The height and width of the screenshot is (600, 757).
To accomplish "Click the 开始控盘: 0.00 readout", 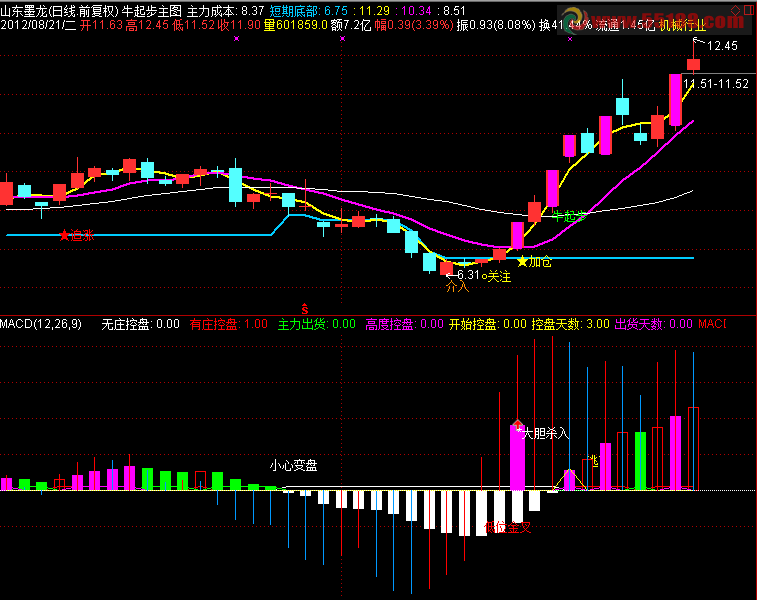I will tap(488, 324).
